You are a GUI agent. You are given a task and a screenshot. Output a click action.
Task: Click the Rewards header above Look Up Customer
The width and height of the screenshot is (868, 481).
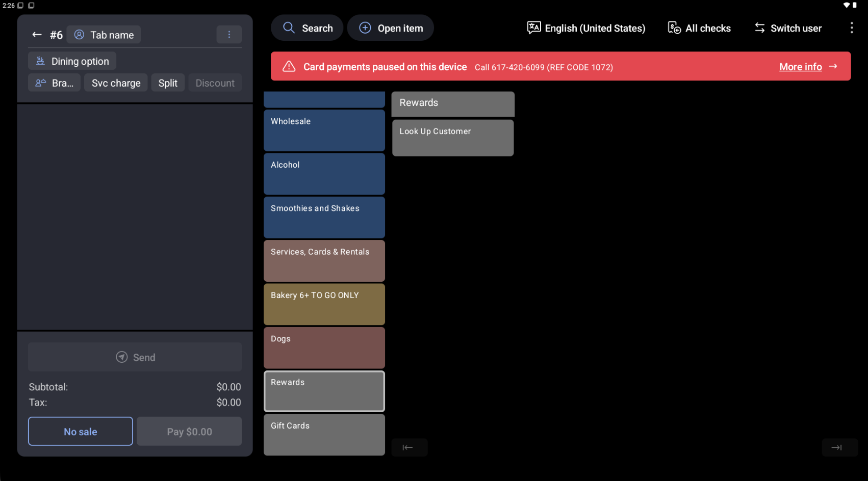click(x=453, y=104)
